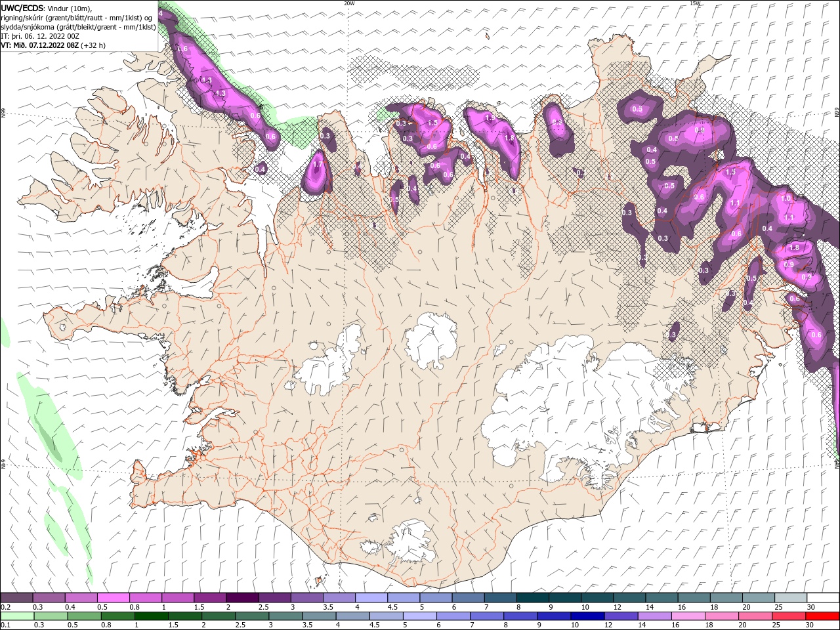
Task: Select the deep blue 10 rain legend swatch
Action: click(x=587, y=616)
